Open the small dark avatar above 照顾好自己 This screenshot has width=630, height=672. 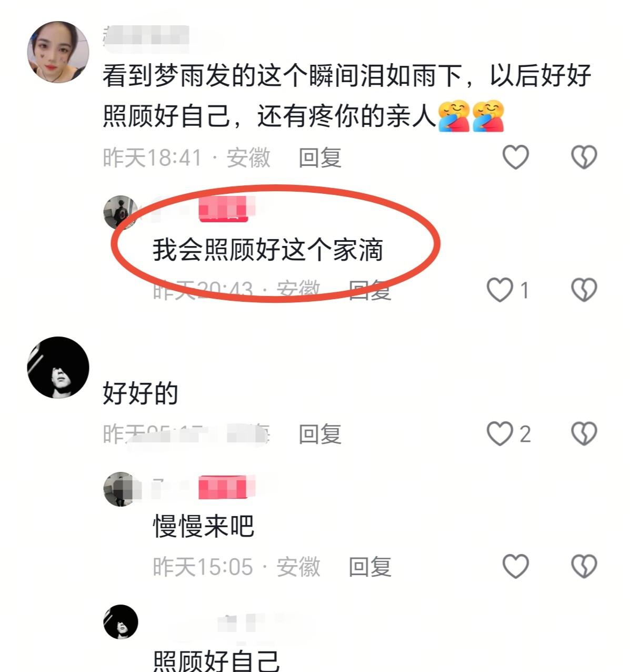pos(121,622)
